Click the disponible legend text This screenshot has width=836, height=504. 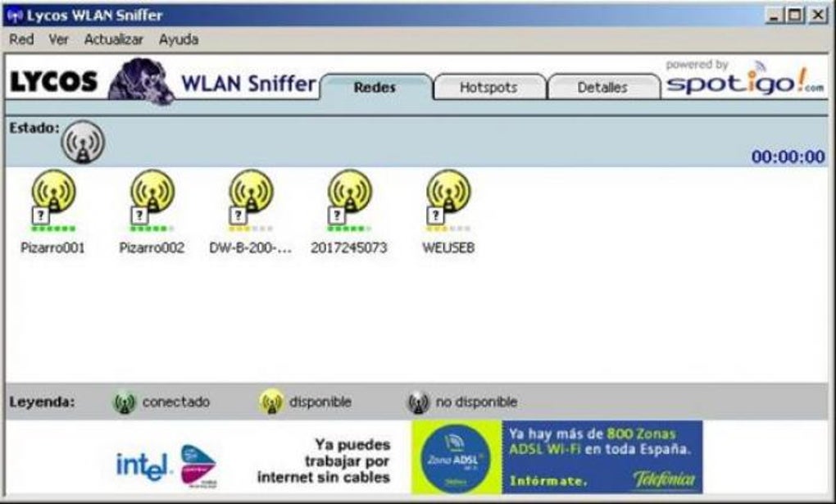320,402
